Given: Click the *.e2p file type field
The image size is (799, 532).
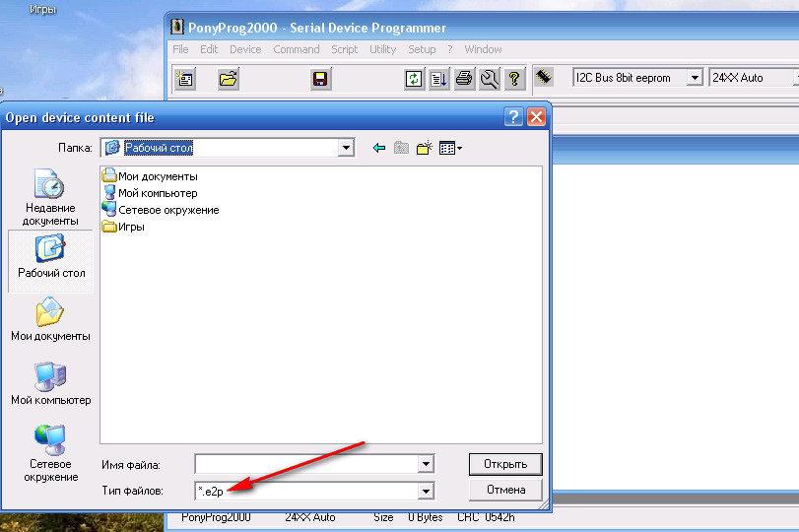Looking at the screenshot, I should tap(306, 492).
